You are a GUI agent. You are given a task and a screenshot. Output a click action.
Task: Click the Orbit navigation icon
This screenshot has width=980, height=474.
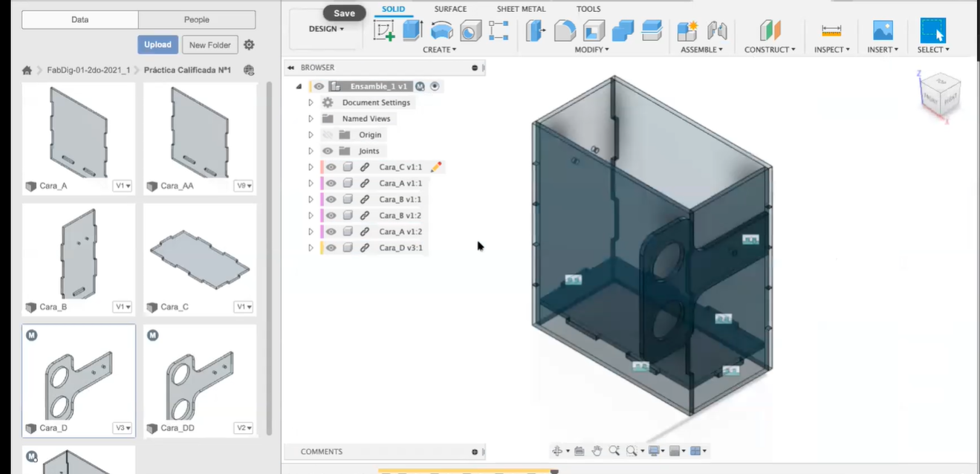[557, 451]
